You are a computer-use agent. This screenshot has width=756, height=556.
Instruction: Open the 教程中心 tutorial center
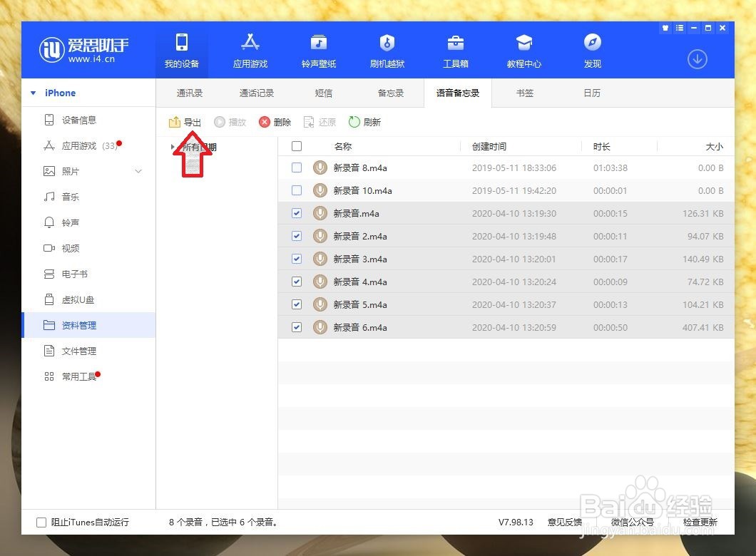click(523, 50)
